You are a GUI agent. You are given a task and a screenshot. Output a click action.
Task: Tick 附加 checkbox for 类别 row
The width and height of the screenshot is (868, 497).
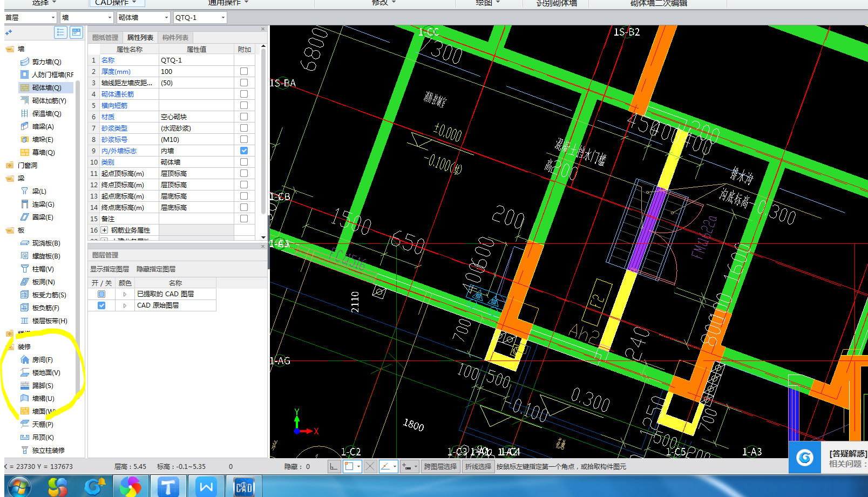coord(244,162)
